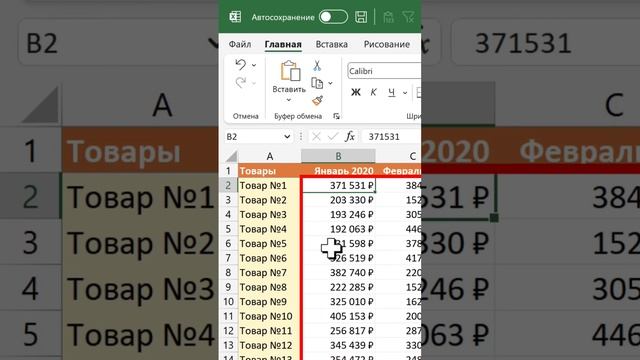Click cell Товар №7
Viewport: 640px width, 360px height.
[269, 272]
